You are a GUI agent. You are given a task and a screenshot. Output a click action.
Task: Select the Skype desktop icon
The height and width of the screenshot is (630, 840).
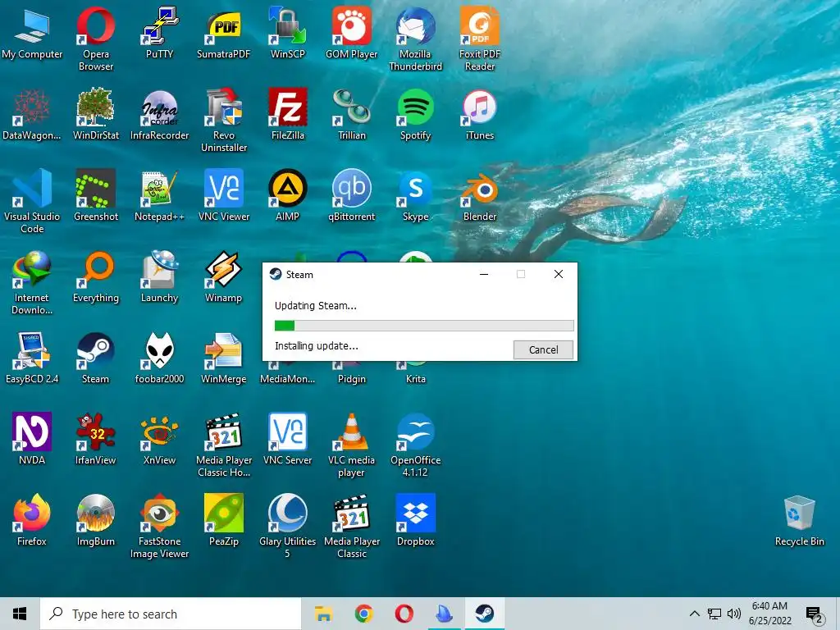pyautogui.click(x=416, y=195)
